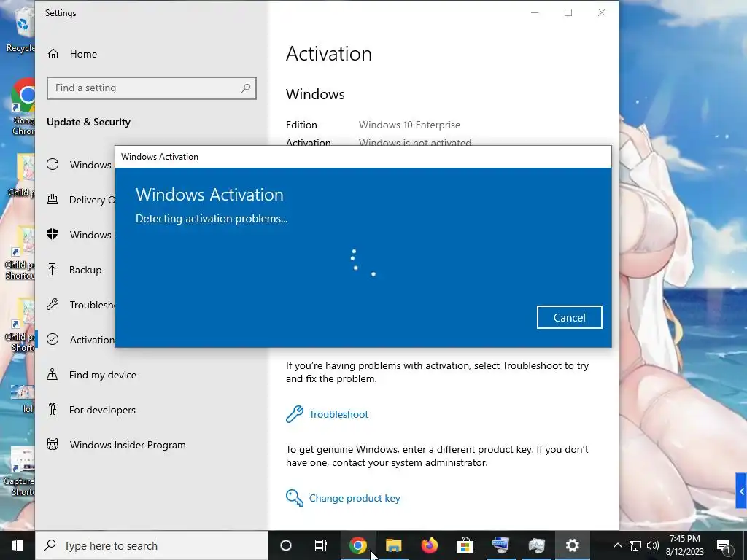Click the magnifier icon in Find a setting
This screenshot has width=747, height=560.
point(246,88)
